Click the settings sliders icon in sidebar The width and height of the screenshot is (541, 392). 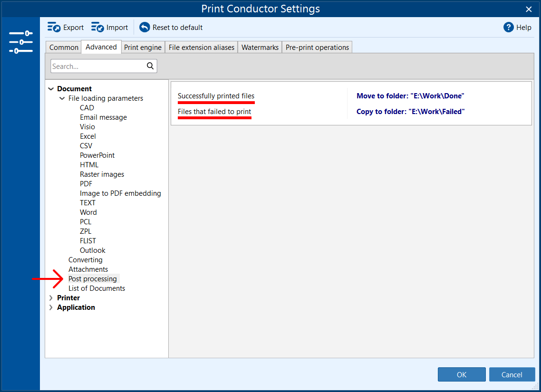point(20,42)
